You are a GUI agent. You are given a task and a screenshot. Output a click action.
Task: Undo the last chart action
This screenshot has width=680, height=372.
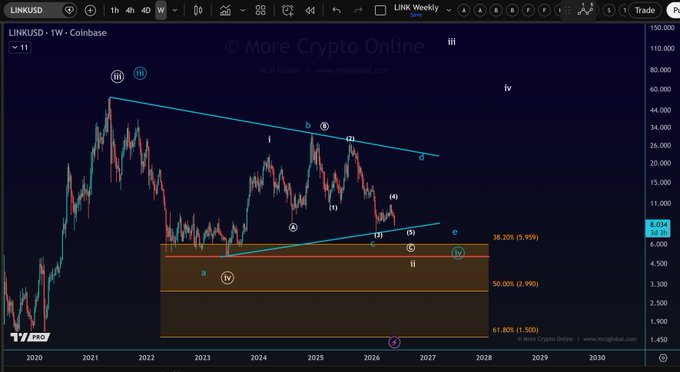click(337, 10)
